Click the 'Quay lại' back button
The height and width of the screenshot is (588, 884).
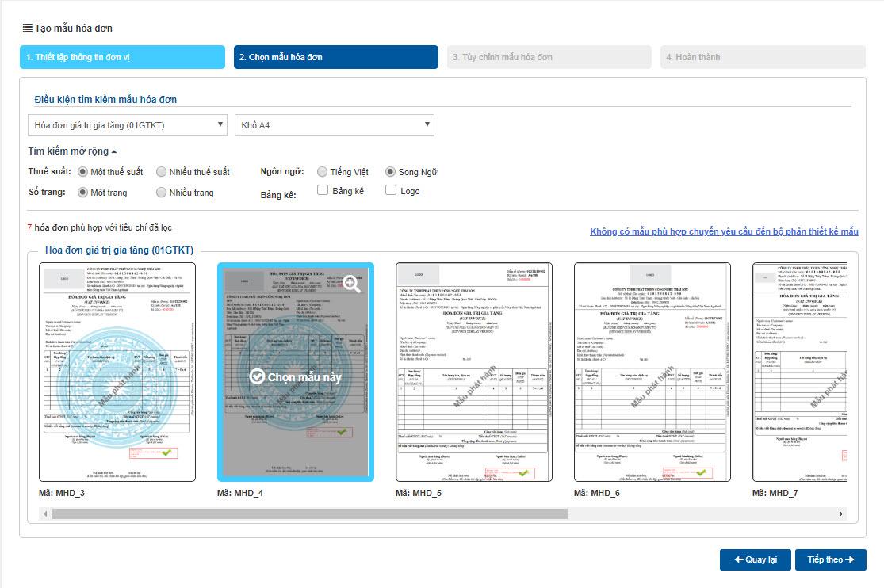point(755,559)
